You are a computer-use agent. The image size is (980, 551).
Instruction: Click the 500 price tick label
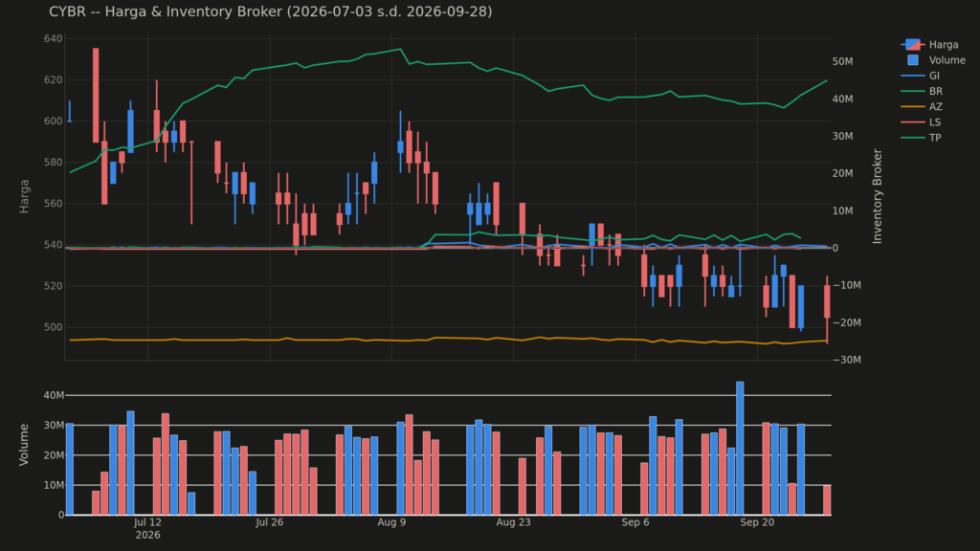[x=54, y=327]
